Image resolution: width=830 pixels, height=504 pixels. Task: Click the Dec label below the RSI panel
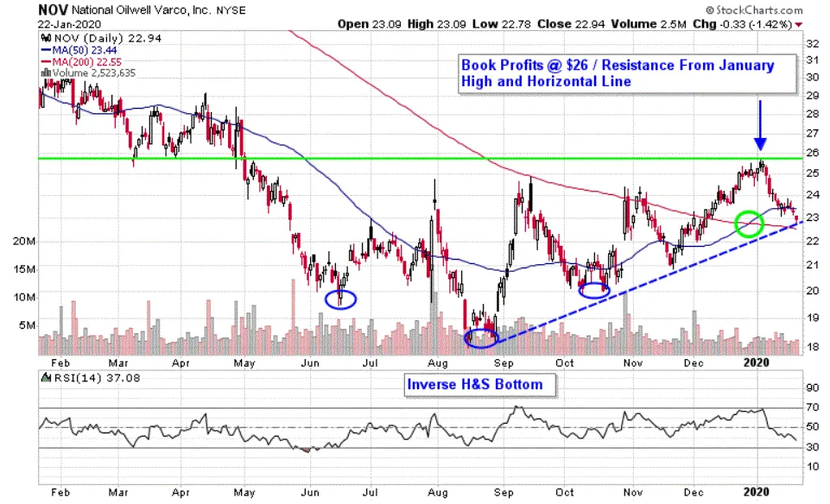(693, 493)
